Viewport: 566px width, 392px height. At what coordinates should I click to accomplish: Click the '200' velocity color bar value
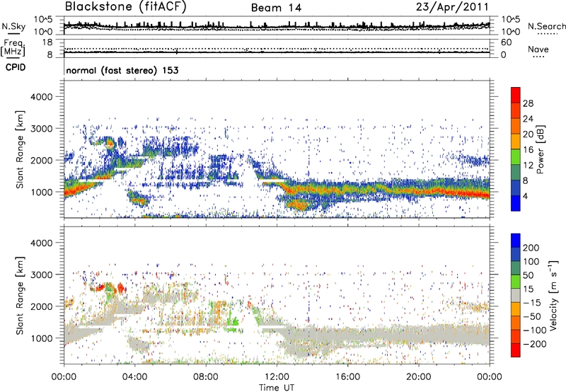pyautogui.click(x=531, y=248)
